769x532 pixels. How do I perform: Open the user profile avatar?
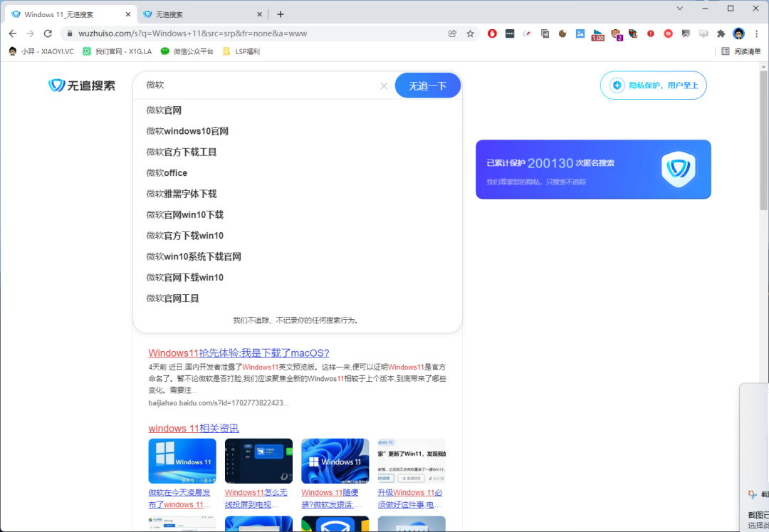738,33
